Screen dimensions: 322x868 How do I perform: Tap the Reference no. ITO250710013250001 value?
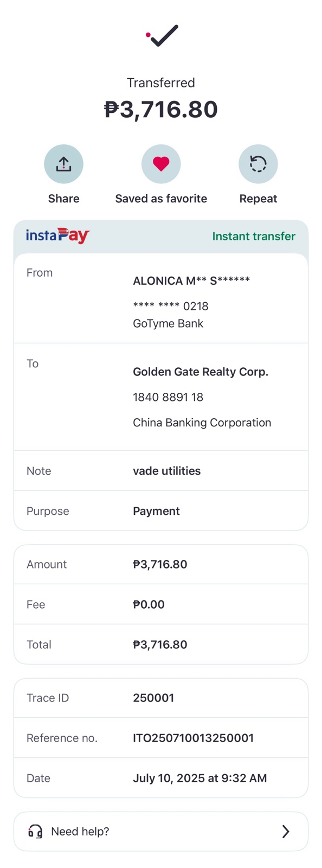coord(193,738)
